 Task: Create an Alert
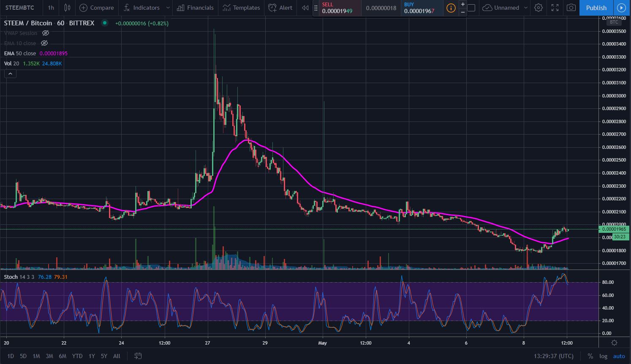(280, 8)
